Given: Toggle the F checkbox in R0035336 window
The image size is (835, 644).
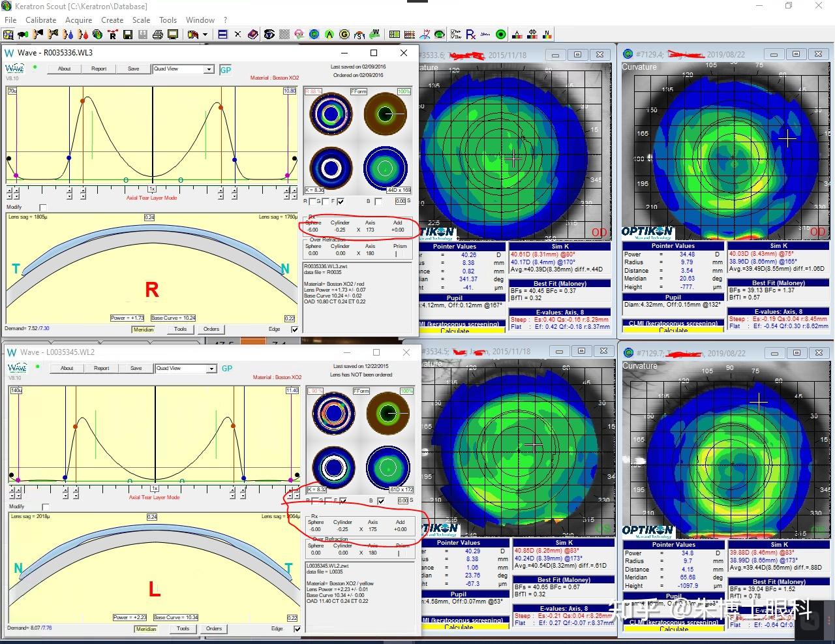Looking at the screenshot, I should (341, 202).
